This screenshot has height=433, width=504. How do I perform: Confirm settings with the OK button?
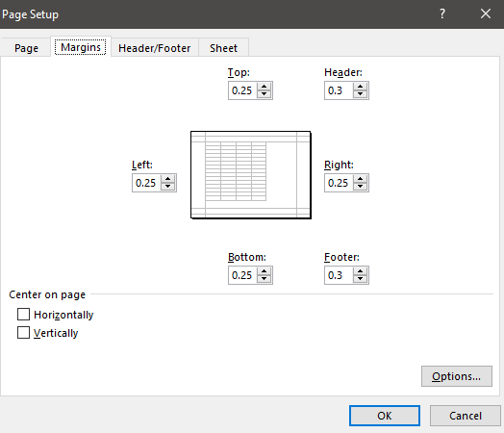point(385,416)
